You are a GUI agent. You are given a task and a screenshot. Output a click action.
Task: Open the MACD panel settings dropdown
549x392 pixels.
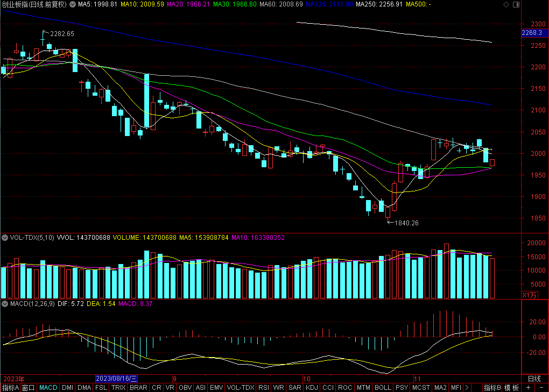coord(5,304)
